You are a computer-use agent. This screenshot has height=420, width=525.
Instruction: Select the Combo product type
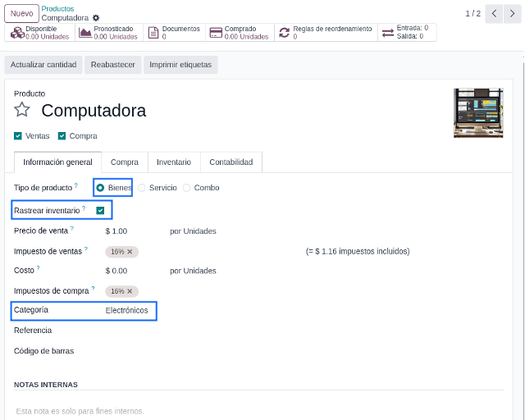(186, 188)
